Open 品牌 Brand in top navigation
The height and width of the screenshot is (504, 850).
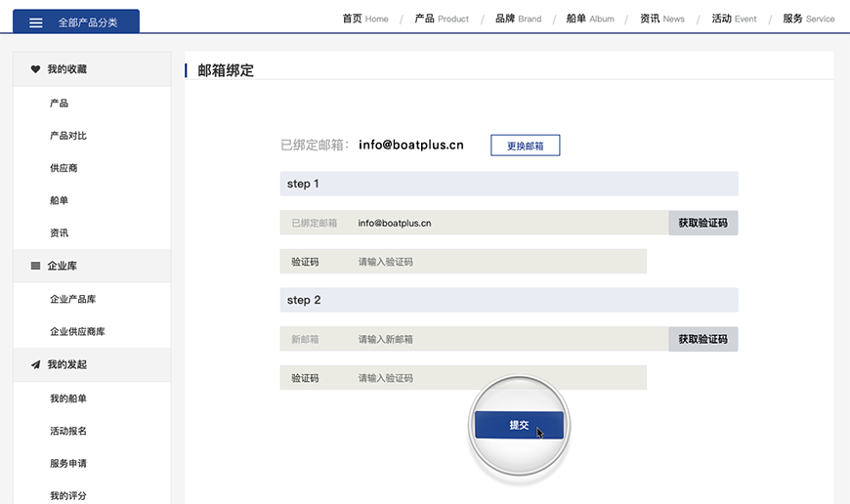click(518, 19)
